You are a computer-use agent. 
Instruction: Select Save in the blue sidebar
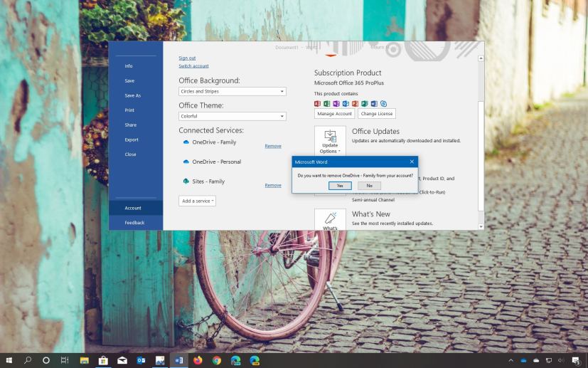pyautogui.click(x=129, y=80)
